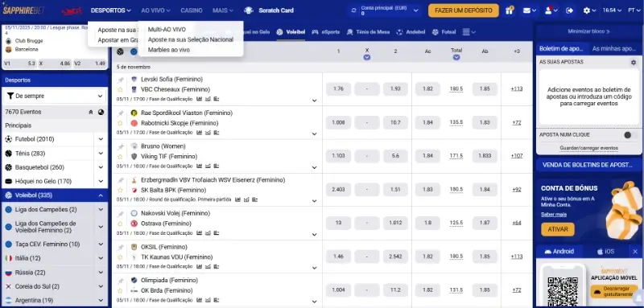
Task: Select Marbles ao vivo menu entry
Action: point(169,50)
